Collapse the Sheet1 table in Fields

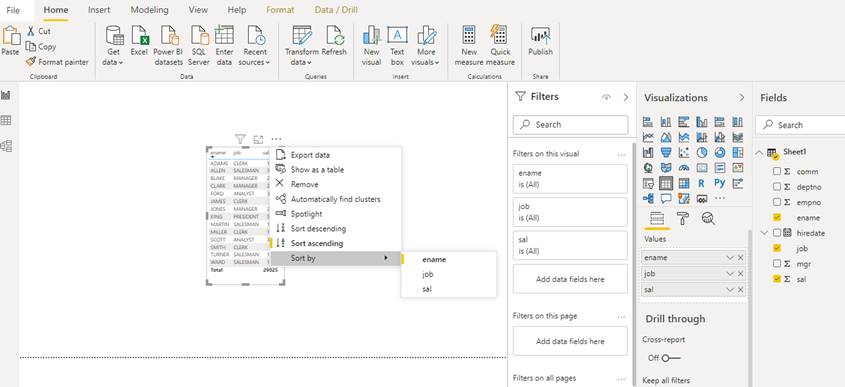(759, 153)
